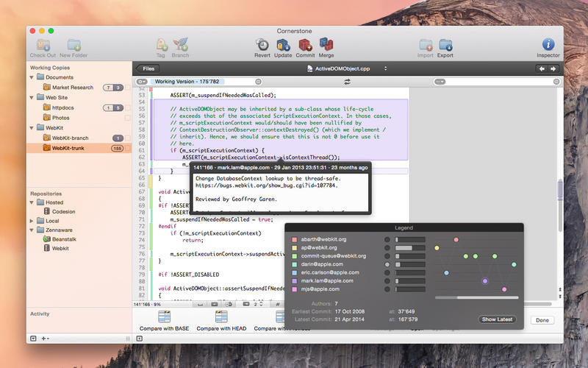Click the red abarth@webkit.org color swatch

tap(295, 240)
